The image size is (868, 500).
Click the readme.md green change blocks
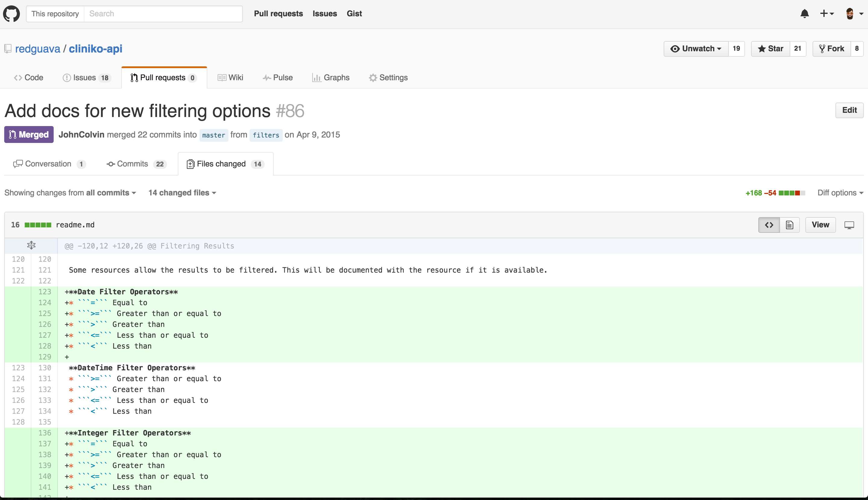[38, 225]
